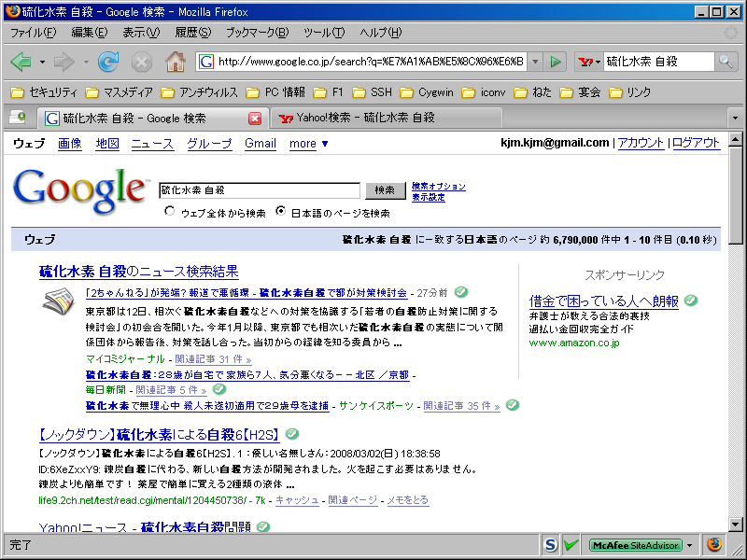Select 日本語のページを検索 radio button

pos(281,211)
